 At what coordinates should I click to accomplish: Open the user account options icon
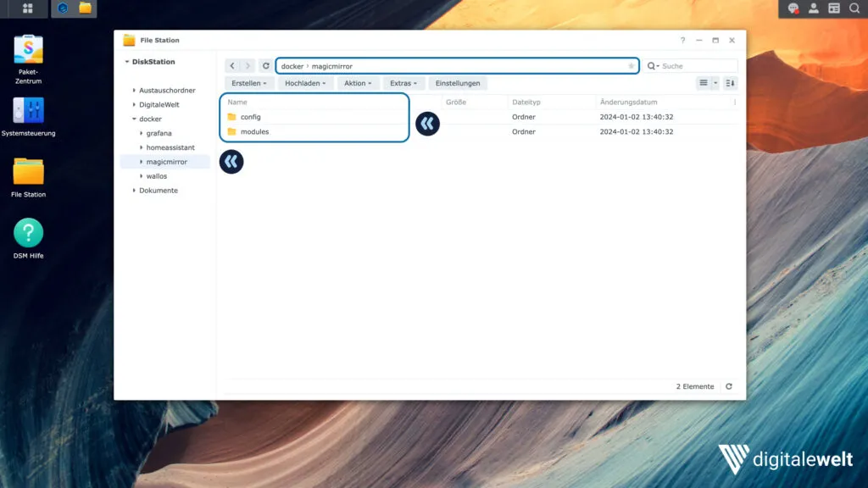coord(814,8)
